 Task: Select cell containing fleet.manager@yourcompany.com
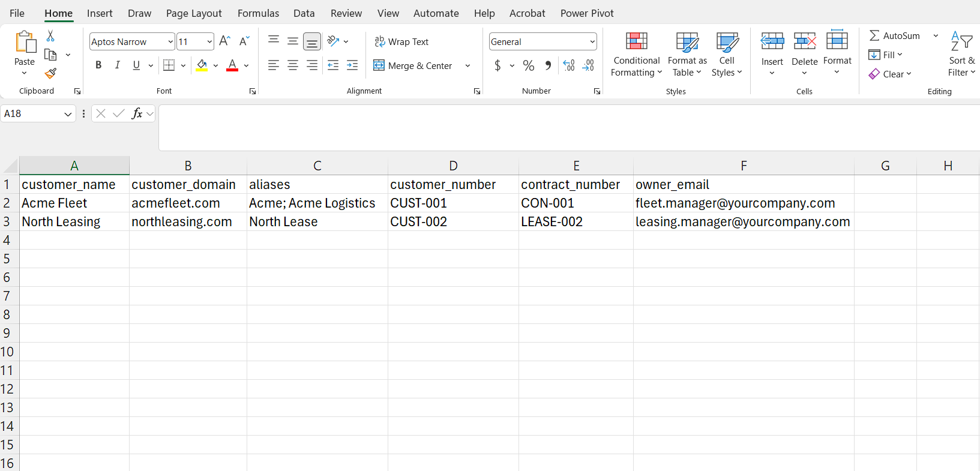pyautogui.click(x=744, y=203)
